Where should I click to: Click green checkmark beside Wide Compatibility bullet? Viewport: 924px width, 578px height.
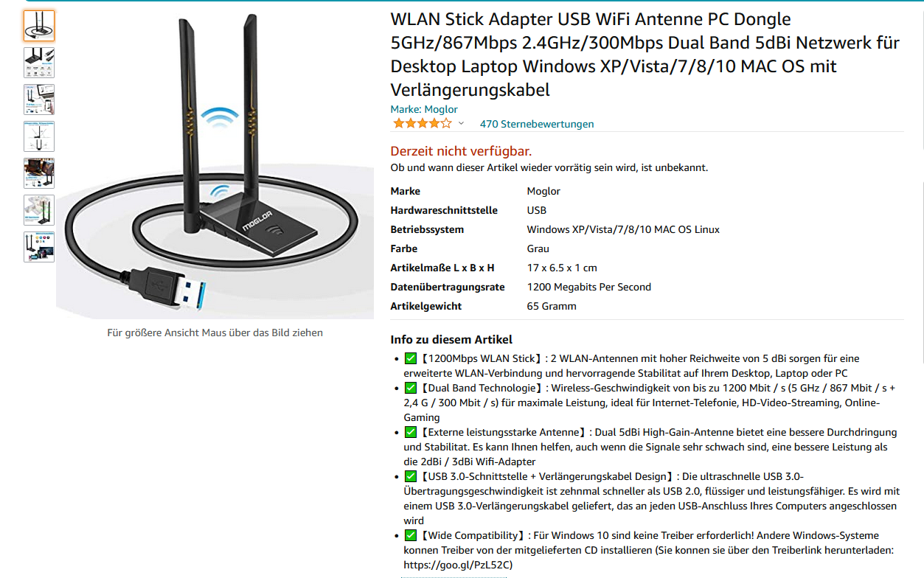pyautogui.click(x=411, y=535)
